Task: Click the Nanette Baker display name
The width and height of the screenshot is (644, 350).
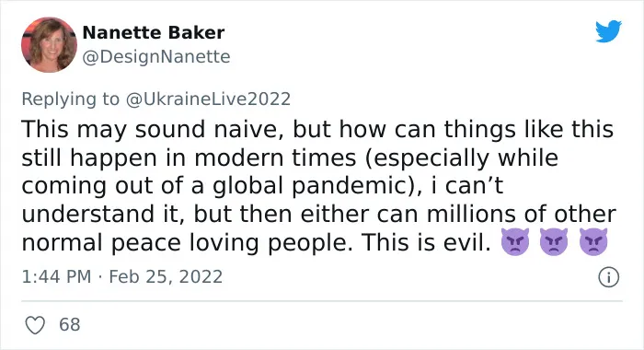Action: 154,32
